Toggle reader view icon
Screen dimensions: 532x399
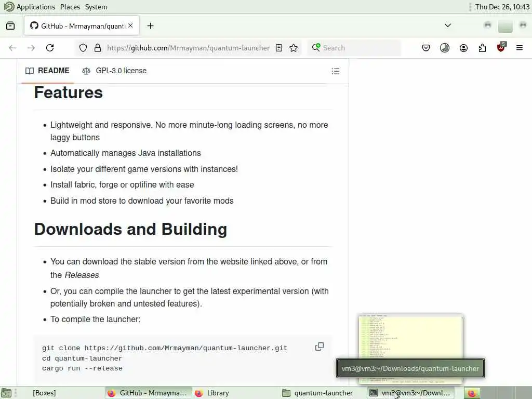(x=279, y=48)
